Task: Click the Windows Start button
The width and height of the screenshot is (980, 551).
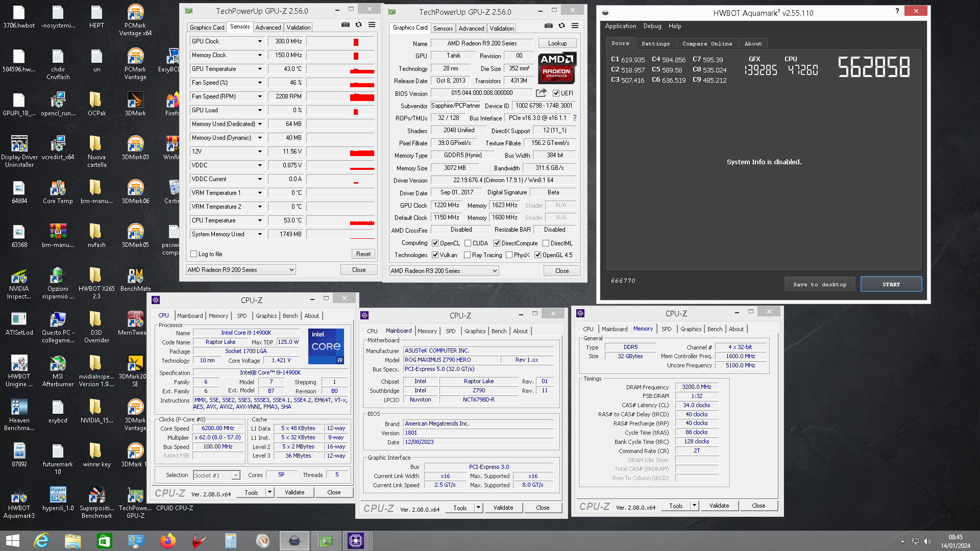Action: point(12,541)
